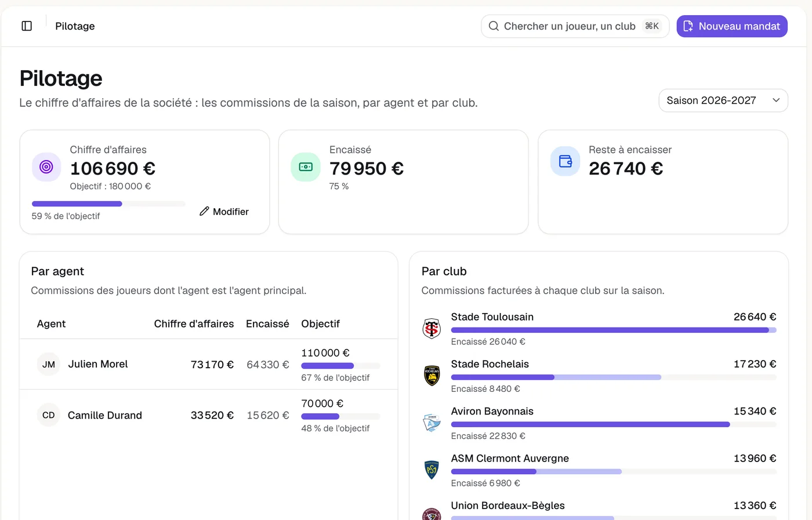Click the 15 620 € collected cell

(x=268, y=415)
